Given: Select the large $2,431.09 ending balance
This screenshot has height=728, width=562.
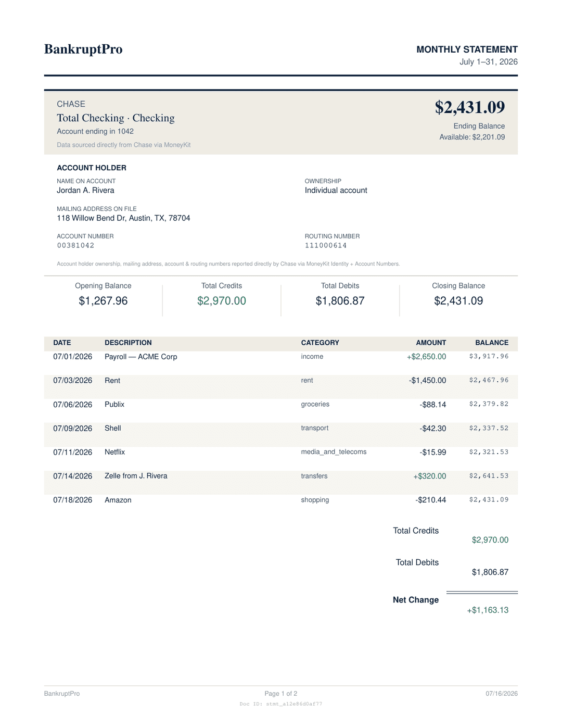Looking at the screenshot, I should pos(470,107).
